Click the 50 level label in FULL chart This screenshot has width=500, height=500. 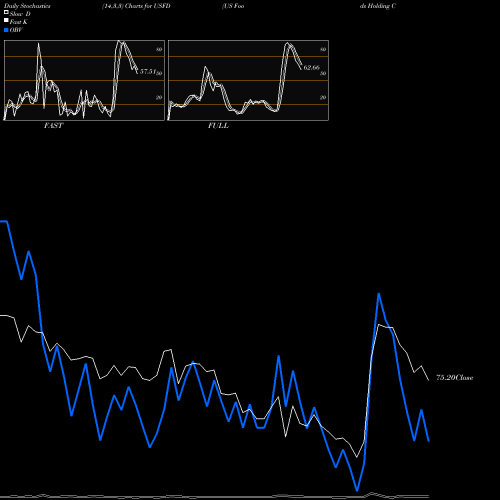click(x=323, y=73)
